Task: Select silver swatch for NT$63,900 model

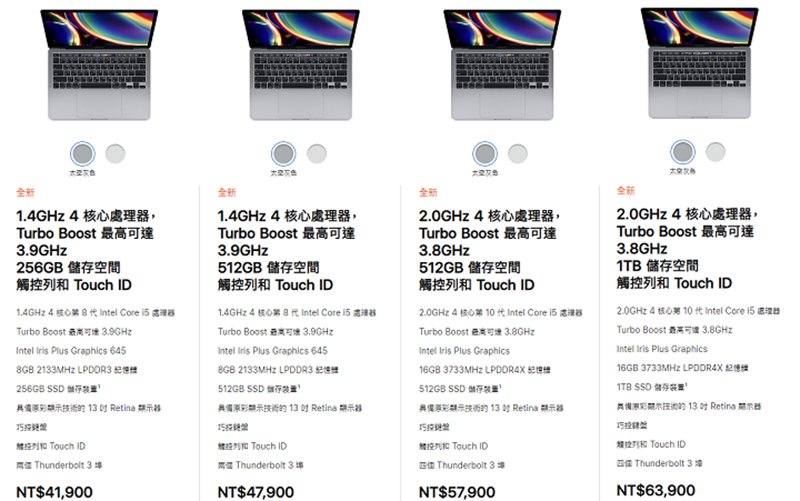Action: (x=715, y=152)
